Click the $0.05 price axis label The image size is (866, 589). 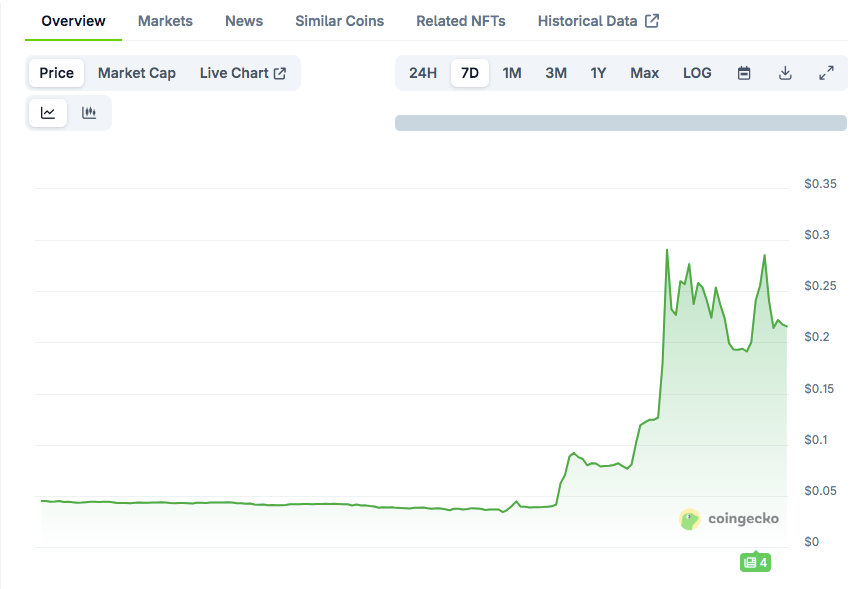tap(820, 491)
